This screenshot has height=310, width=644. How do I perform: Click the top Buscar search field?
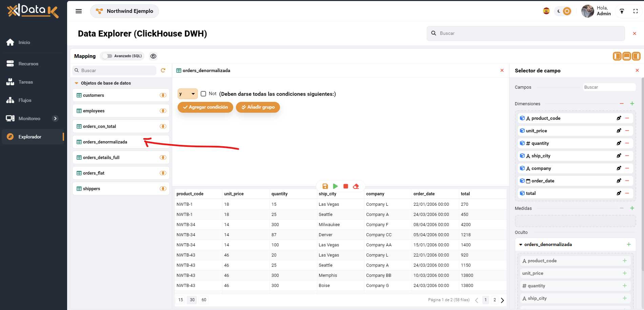(x=525, y=34)
